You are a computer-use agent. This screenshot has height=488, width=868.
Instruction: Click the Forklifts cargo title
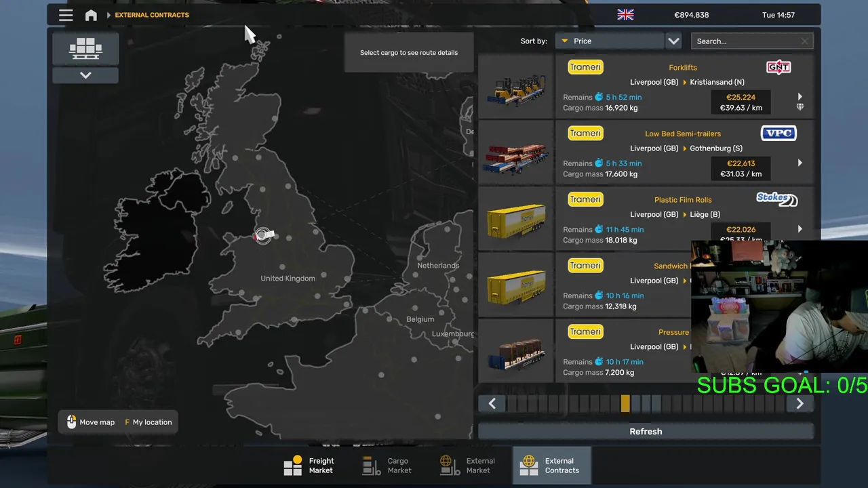pyautogui.click(x=683, y=68)
